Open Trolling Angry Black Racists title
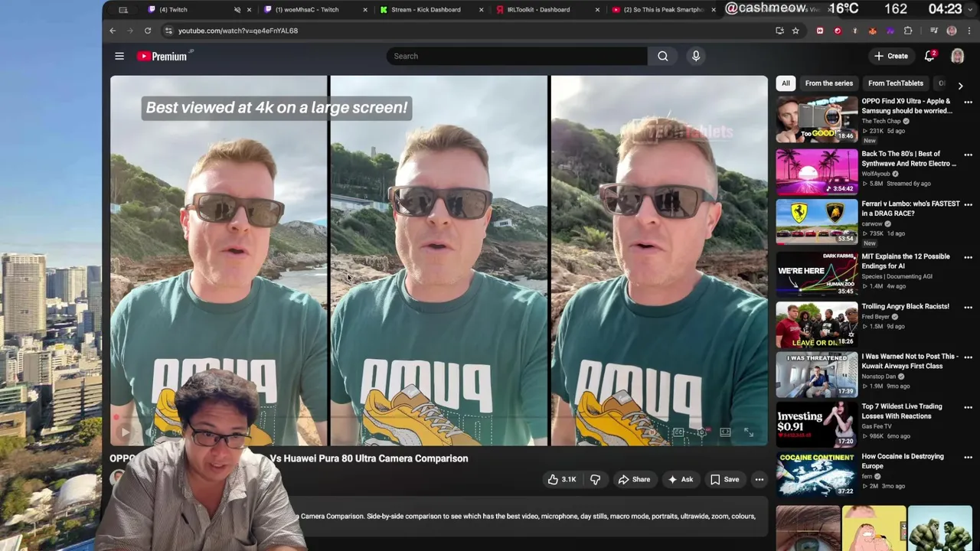This screenshot has height=551, width=980. coord(905,307)
